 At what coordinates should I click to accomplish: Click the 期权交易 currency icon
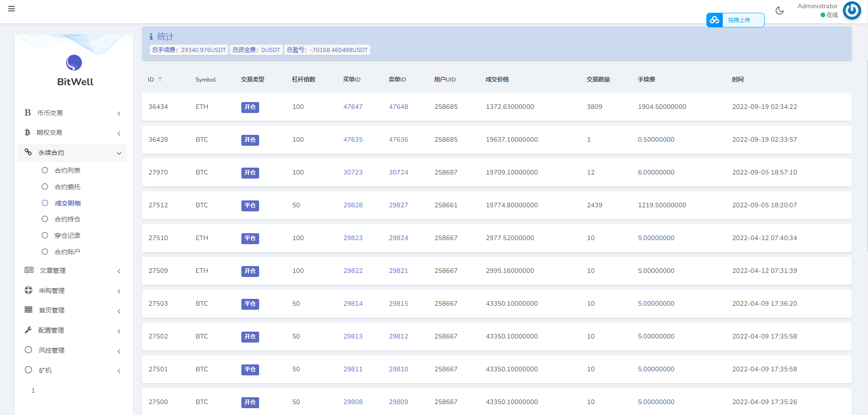point(28,133)
